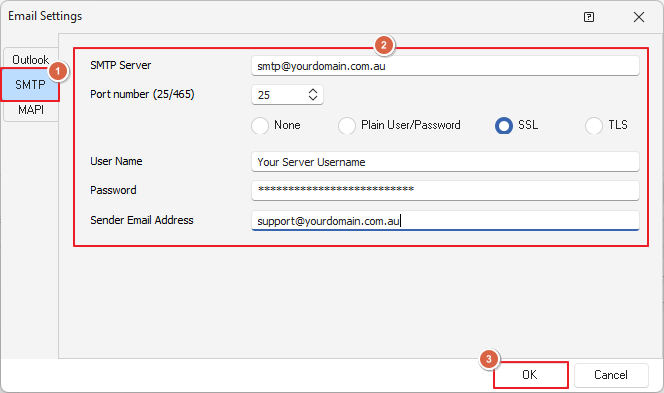The image size is (664, 393).
Task: Click the User Name text field
Action: click(445, 162)
